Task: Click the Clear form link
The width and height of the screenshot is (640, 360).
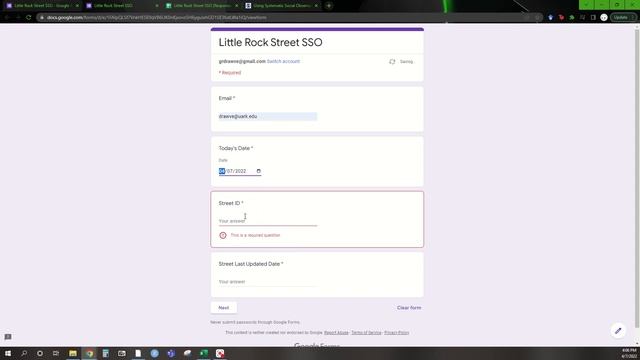Action: pyautogui.click(x=409, y=308)
